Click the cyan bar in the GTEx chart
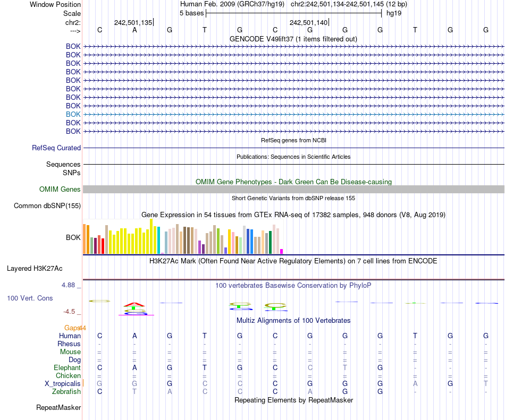This screenshot has height=420, width=505. (158, 241)
